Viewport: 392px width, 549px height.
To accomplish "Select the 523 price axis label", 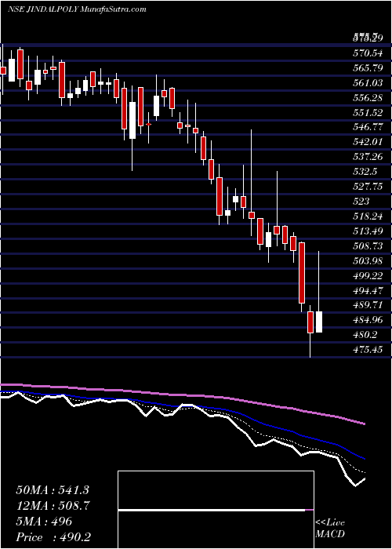I will tap(361, 202).
